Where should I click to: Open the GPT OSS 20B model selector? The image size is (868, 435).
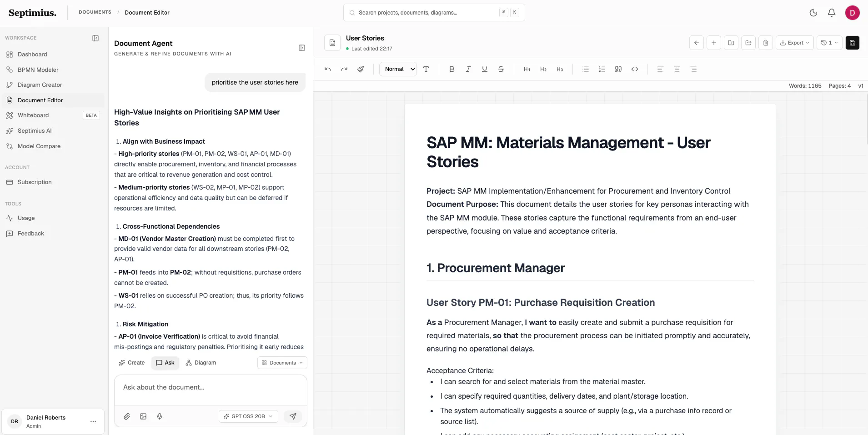248,416
